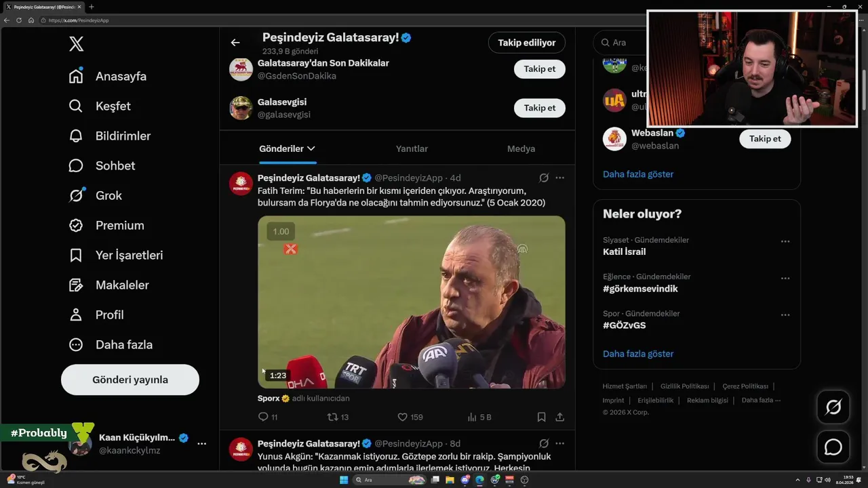
Task: Open options dots for #GÖZvGS trend
Action: [785, 314]
